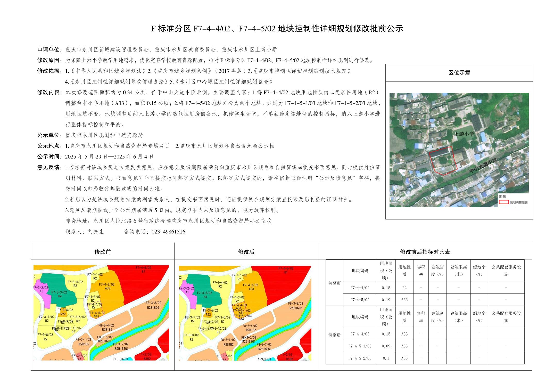Click the 0.09 area value cell
Viewport: 554px width, 392px height.
point(386,346)
